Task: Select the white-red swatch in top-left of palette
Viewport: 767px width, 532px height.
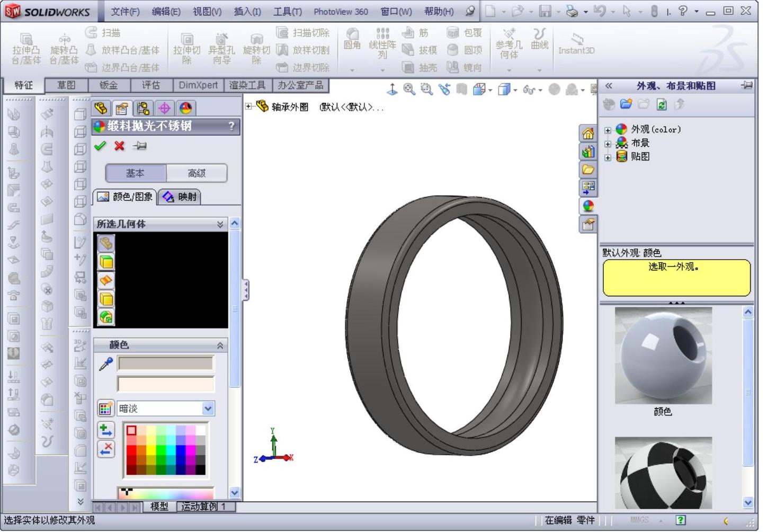Action: pos(131,430)
